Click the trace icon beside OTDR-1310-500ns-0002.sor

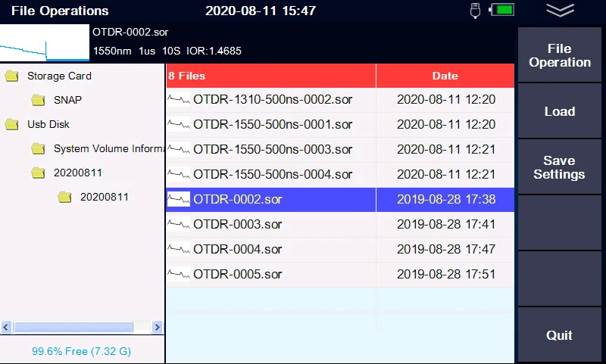point(179,100)
